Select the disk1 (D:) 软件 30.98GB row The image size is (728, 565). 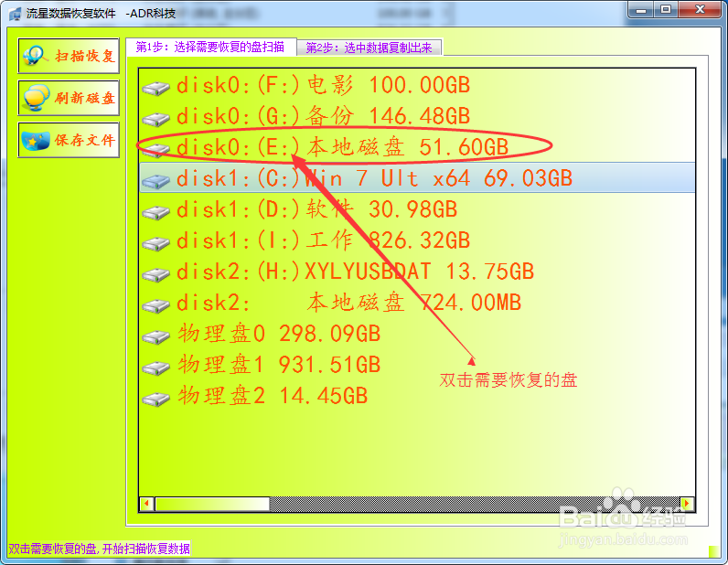click(x=417, y=210)
